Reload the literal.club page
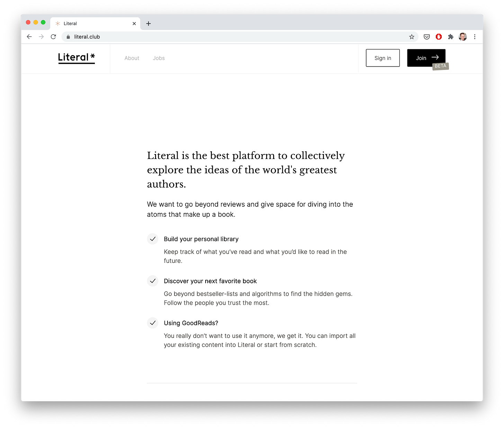This screenshot has width=504, height=429. click(x=53, y=37)
